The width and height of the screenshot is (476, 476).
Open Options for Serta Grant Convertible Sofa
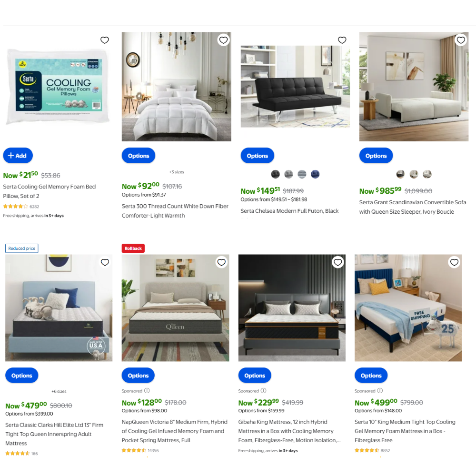376,156
